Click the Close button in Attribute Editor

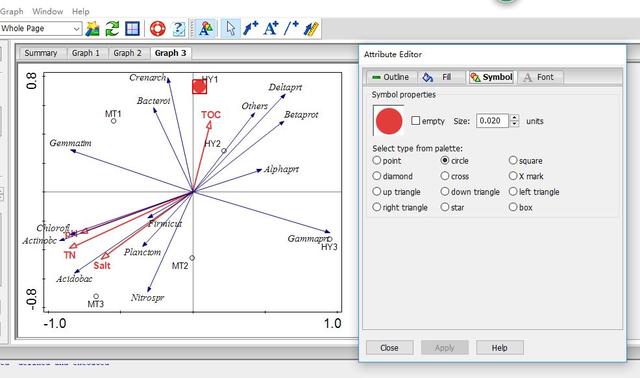[x=389, y=348]
